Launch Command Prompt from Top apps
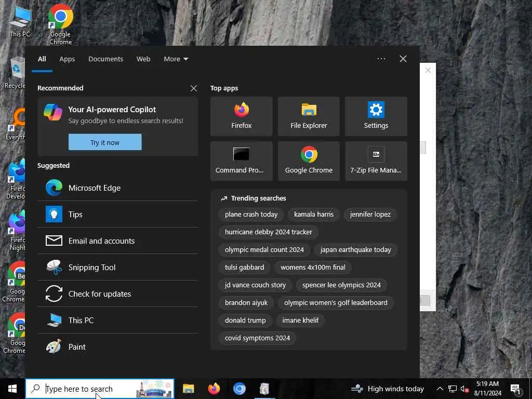Screen dimensions: 532x399 click(x=241, y=161)
